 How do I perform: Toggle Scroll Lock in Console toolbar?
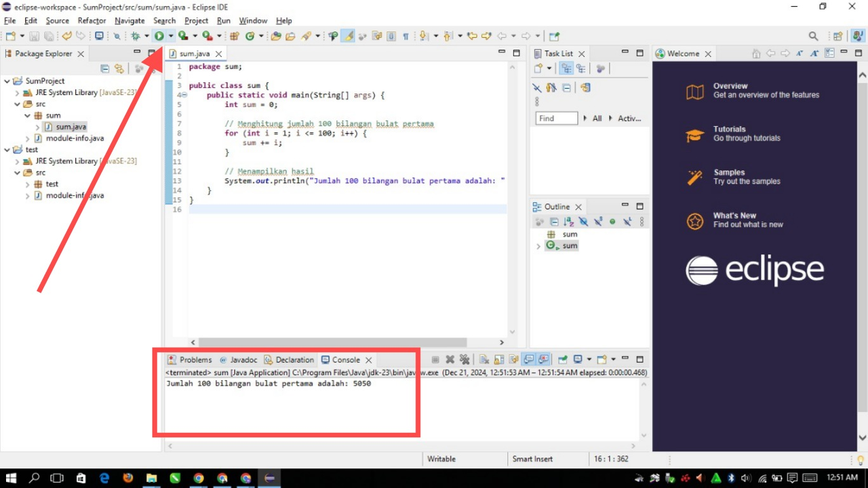click(x=499, y=359)
